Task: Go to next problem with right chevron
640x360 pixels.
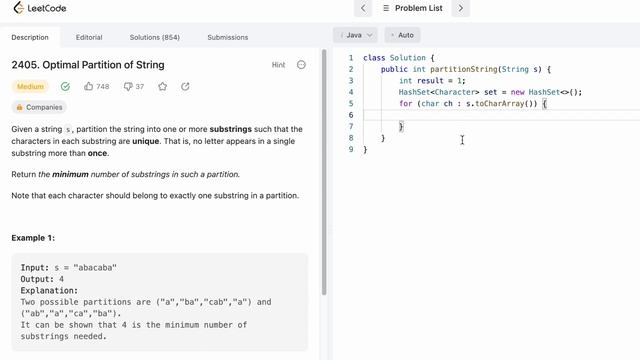Action: [x=460, y=8]
